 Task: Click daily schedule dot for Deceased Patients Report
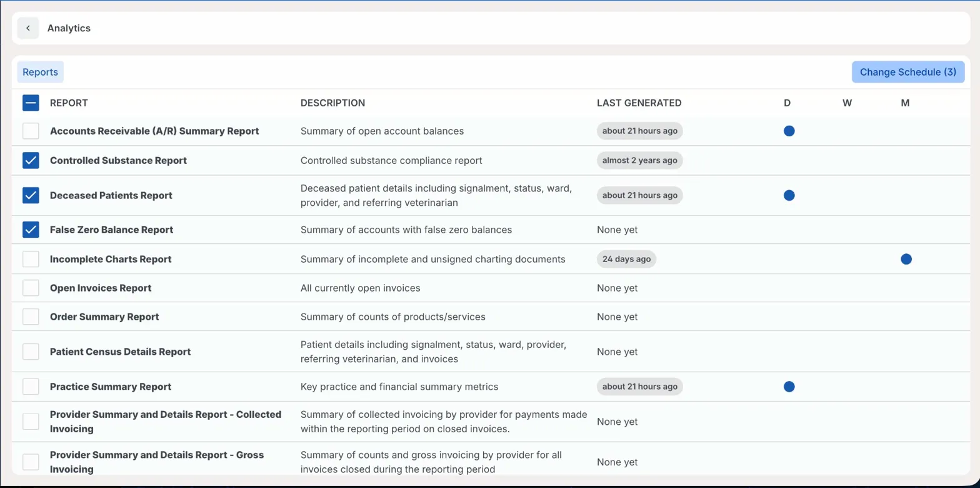coord(789,195)
